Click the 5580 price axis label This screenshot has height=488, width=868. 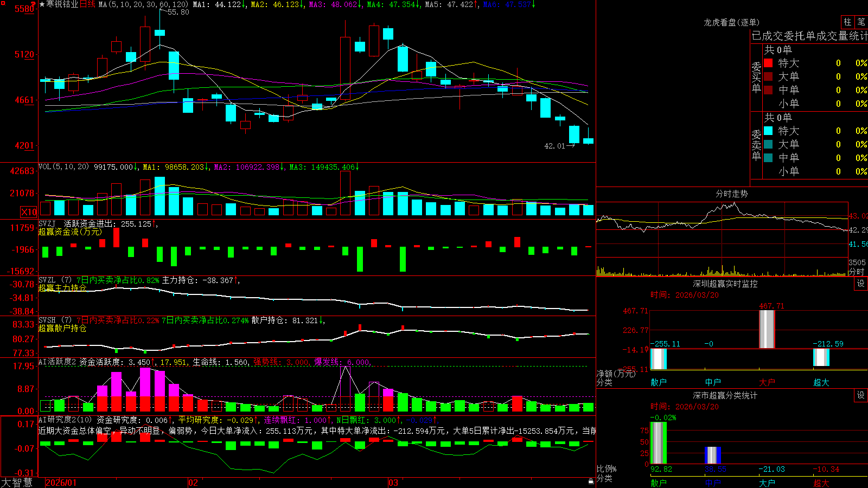click(24, 9)
